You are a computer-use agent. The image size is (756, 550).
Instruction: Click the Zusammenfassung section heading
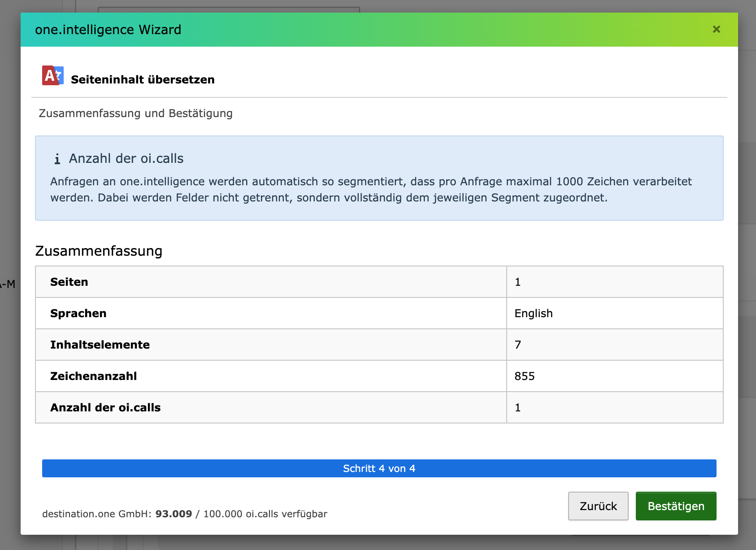pos(99,251)
